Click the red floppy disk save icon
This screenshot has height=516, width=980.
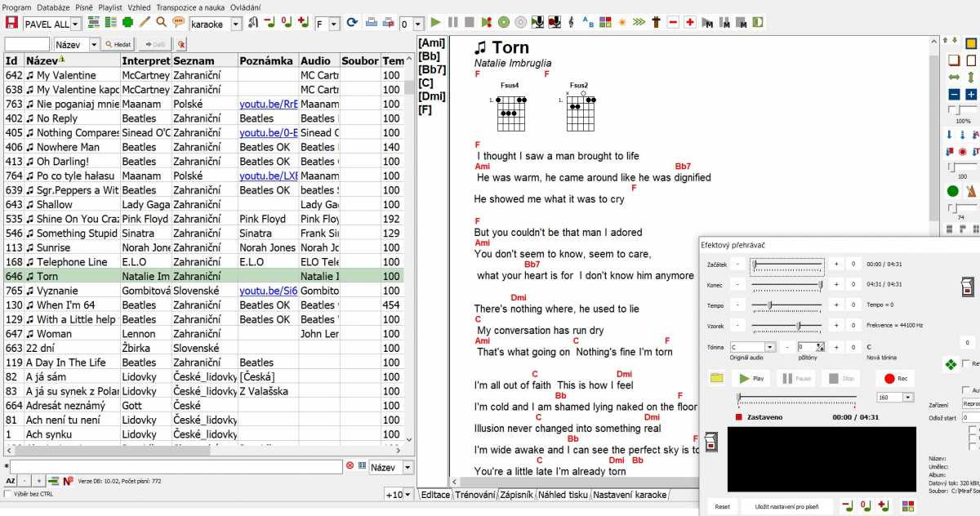click(10, 23)
